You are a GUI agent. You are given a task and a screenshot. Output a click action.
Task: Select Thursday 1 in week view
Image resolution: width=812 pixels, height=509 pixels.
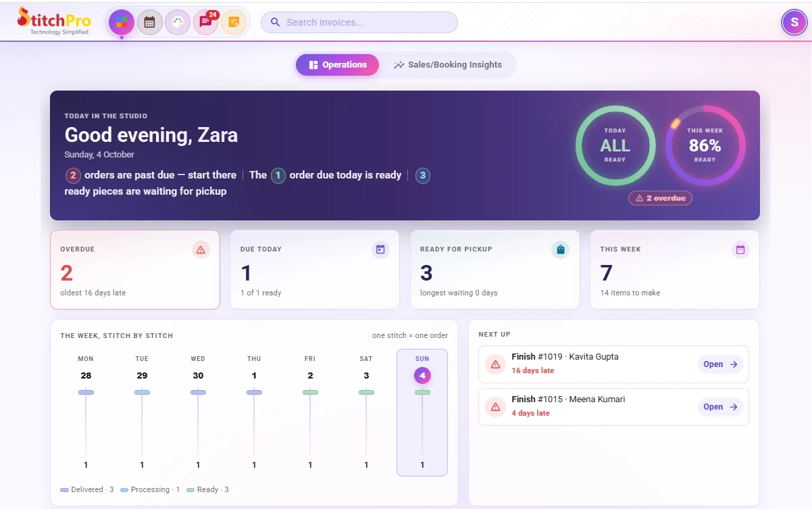click(x=254, y=412)
